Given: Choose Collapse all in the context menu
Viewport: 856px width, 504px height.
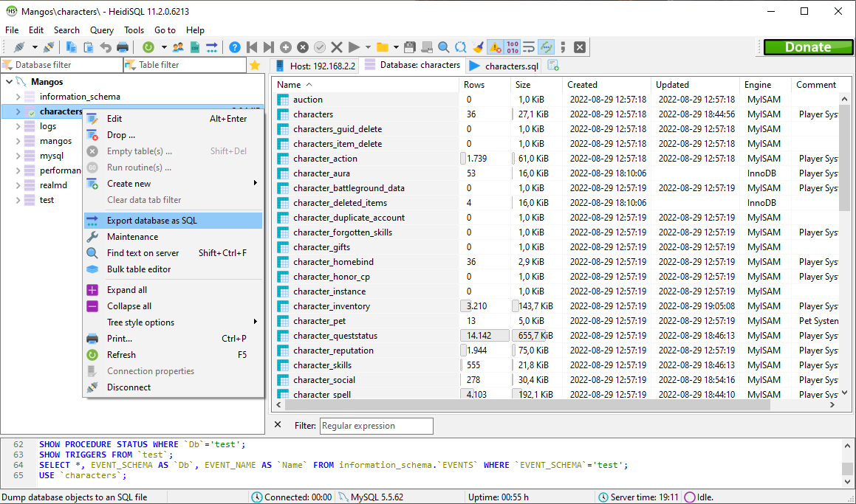Looking at the screenshot, I should [x=173, y=306].
